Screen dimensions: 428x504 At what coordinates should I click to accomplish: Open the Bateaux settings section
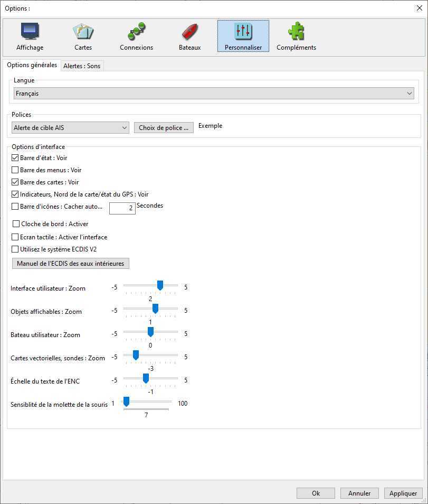(x=190, y=36)
